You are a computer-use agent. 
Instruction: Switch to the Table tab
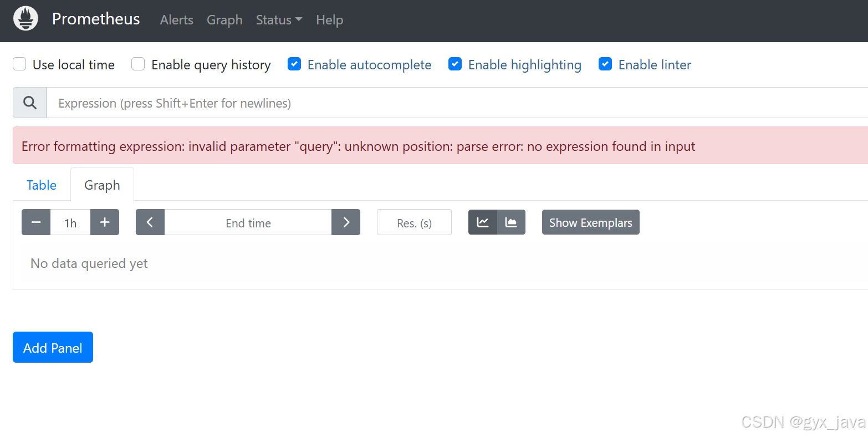pos(42,185)
